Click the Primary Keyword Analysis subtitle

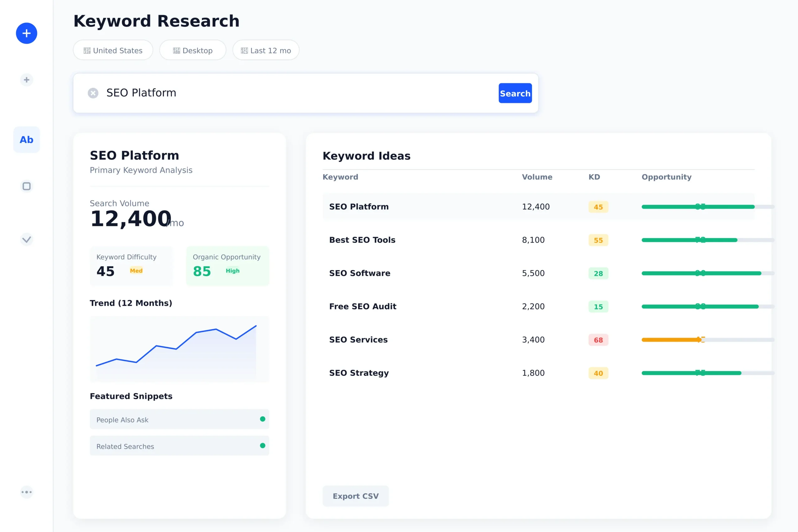click(x=141, y=170)
